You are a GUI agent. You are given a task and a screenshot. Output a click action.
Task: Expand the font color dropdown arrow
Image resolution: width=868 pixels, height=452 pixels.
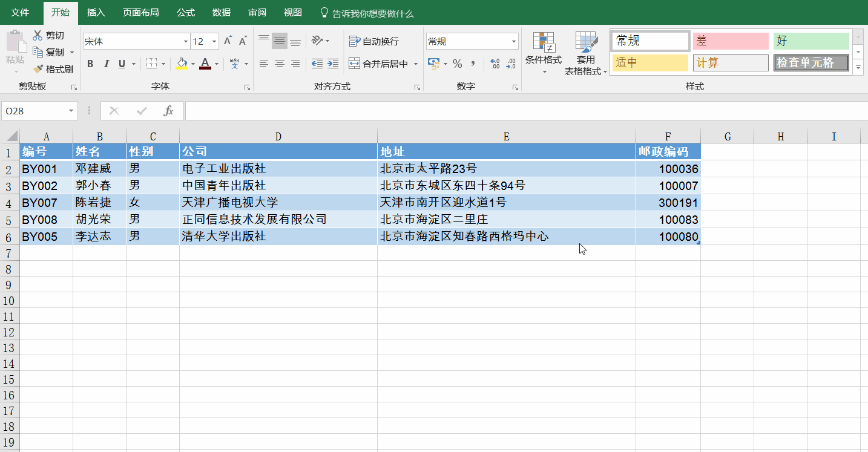217,64
